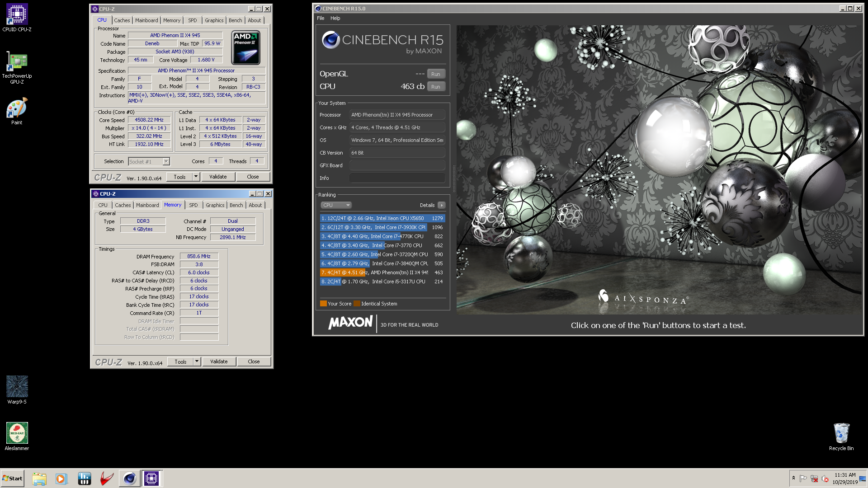Open the Cinebench File menu
Screen dimensions: 868x488
pos(321,18)
